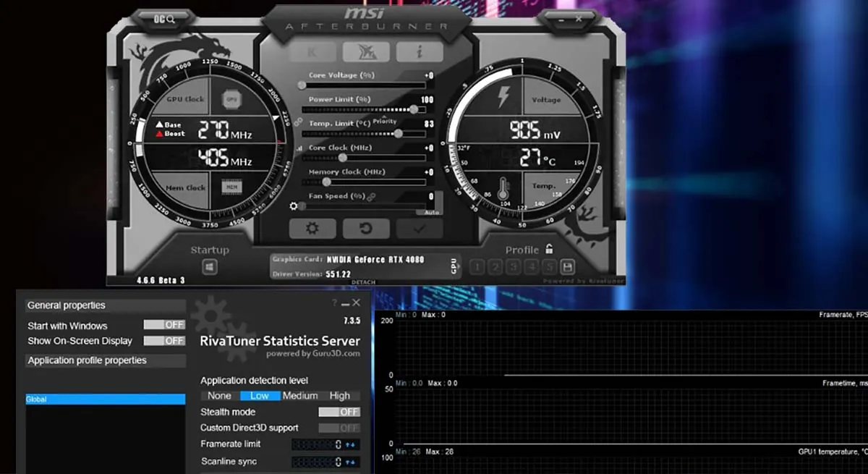The image size is (868, 474).
Task: Turn on Stealth mode toggle
Action: pos(339,412)
